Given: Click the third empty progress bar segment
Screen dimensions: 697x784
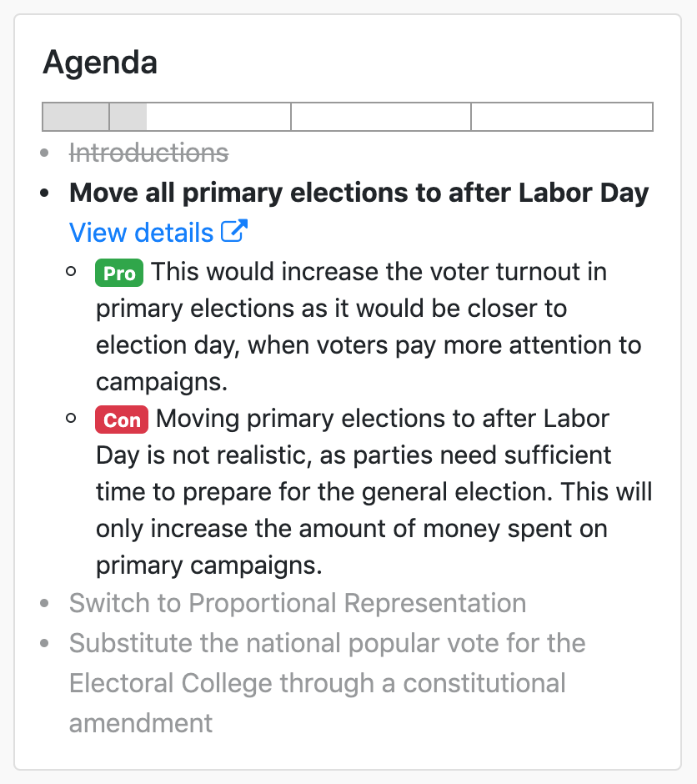Looking at the screenshot, I should pyautogui.click(x=381, y=117).
